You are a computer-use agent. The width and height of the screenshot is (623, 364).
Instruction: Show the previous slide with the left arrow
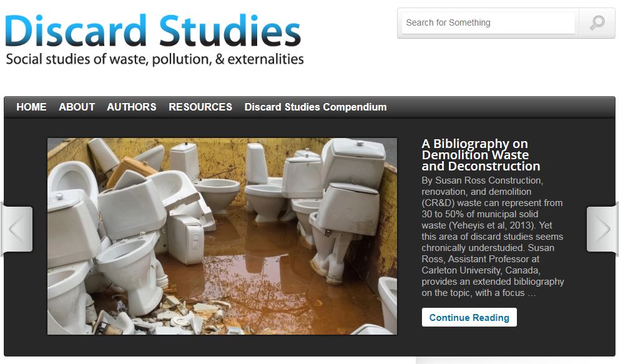(x=17, y=229)
